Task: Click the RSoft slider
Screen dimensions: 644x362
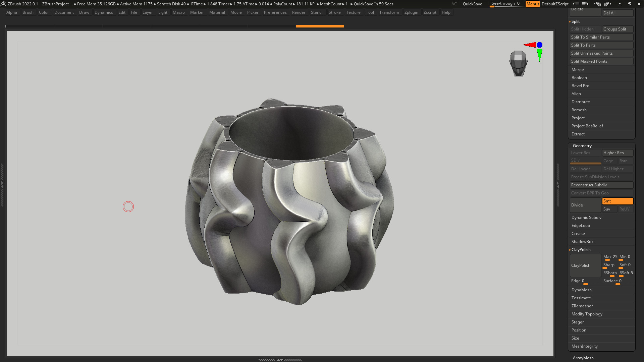Action: 626,274
